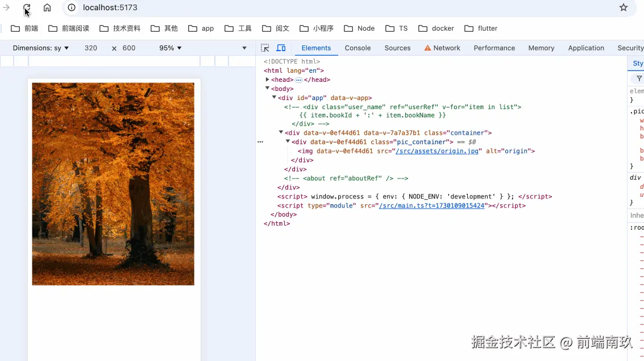Switch to the Sources tab
The height and width of the screenshot is (361, 644).
[x=397, y=48]
